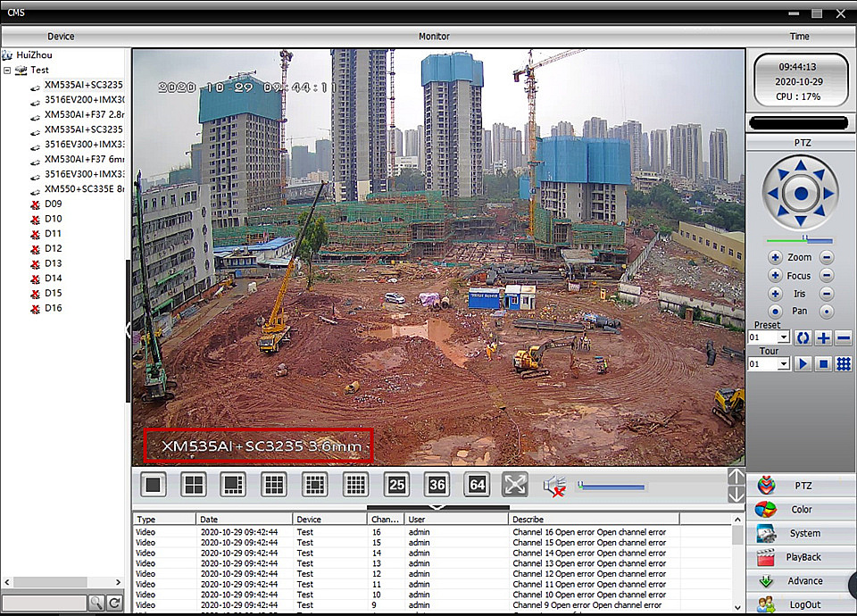Click the LogOut button
The width and height of the screenshot is (857, 616).
(802, 604)
